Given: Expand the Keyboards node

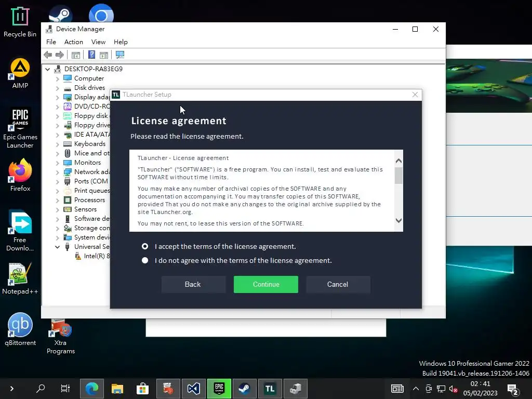Looking at the screenshot, I should [57, 144].
